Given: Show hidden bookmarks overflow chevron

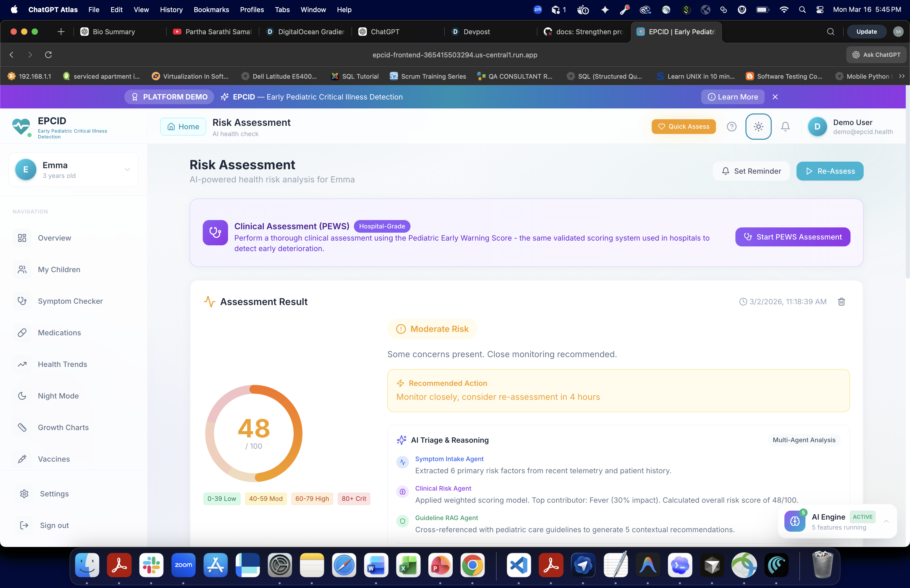Looking at the screenshot, I should [902, 76].
